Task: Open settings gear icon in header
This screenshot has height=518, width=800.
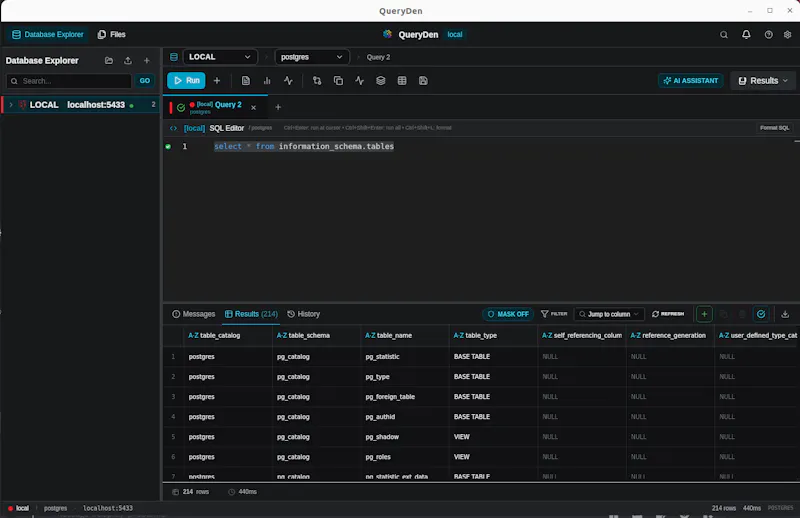Action: [x=788, y=35]
